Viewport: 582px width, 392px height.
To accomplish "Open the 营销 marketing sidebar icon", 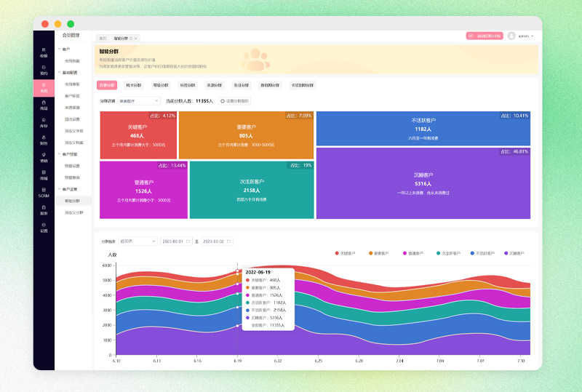I will click(44, 157).
